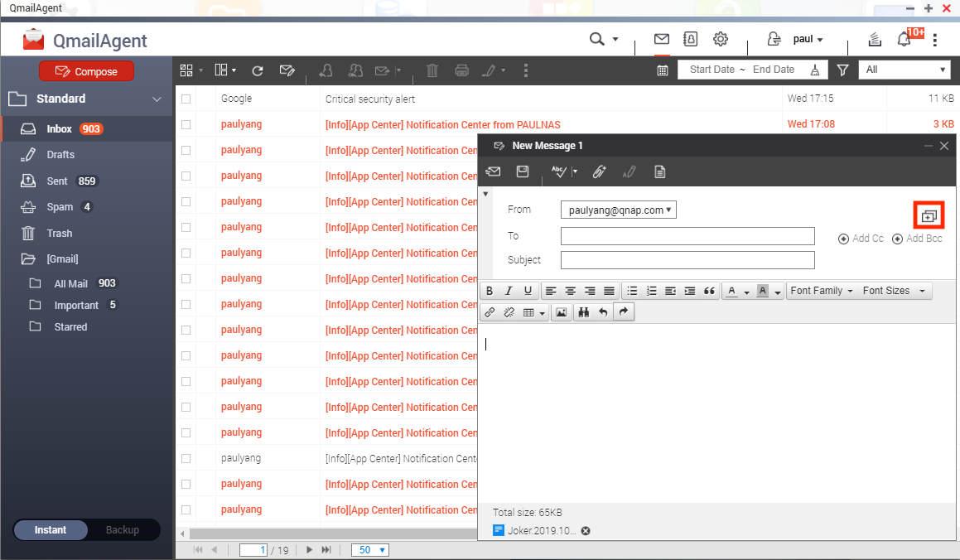Screen dimensions: 960x560
Task: Click the Save draft icon in New Message
Action: coord(523,171)
